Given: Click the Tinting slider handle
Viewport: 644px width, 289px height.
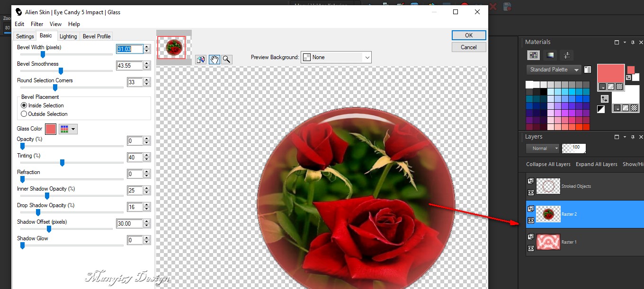Looking at the screenshot, I should coord(62,163).
